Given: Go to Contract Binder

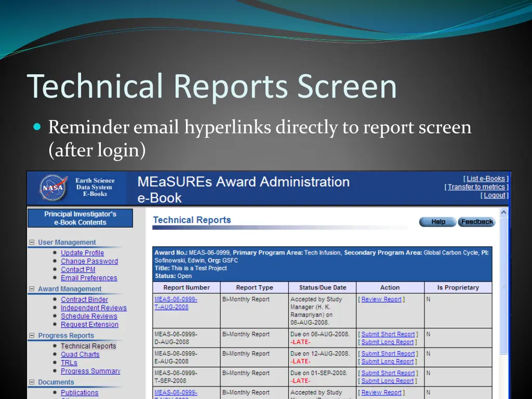Looking at the screenshot, I should pos(84,300).
